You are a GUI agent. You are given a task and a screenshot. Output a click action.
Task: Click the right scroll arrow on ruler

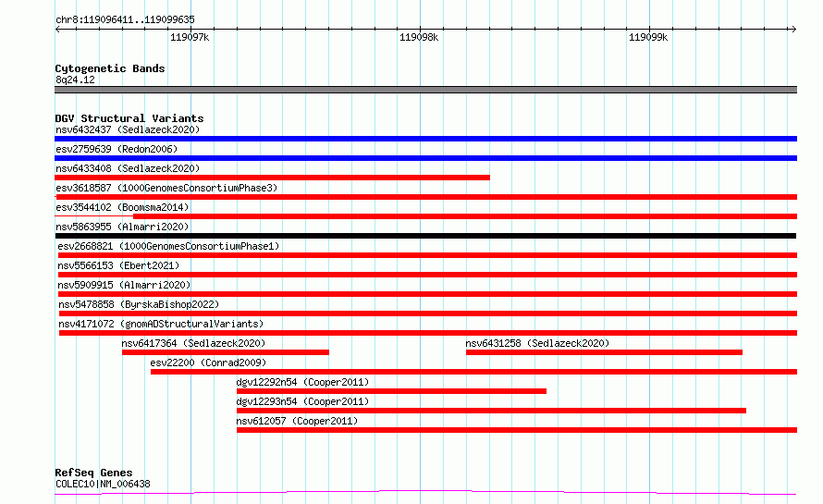(793, 30)
